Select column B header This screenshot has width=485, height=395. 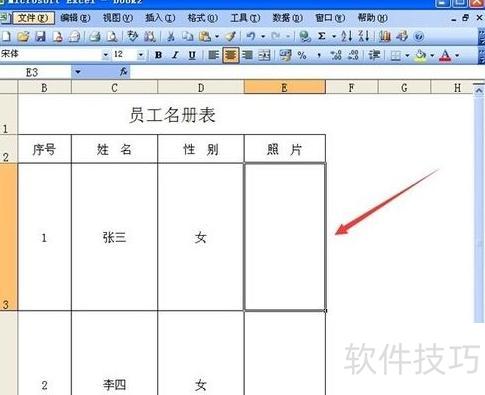44,88
